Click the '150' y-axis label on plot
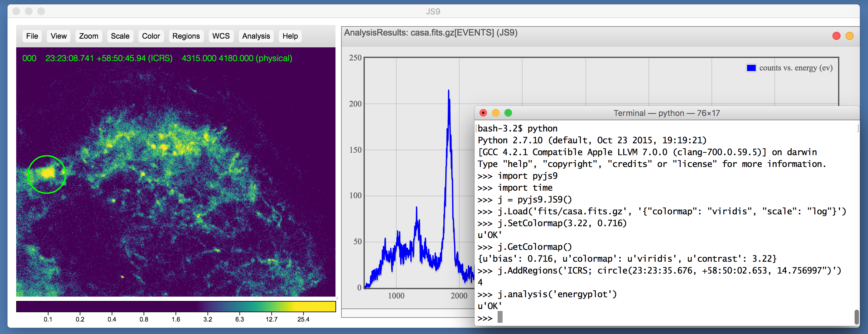Image resolution: width=868 pixels, height=334 pixels. [x=355, y=150]
